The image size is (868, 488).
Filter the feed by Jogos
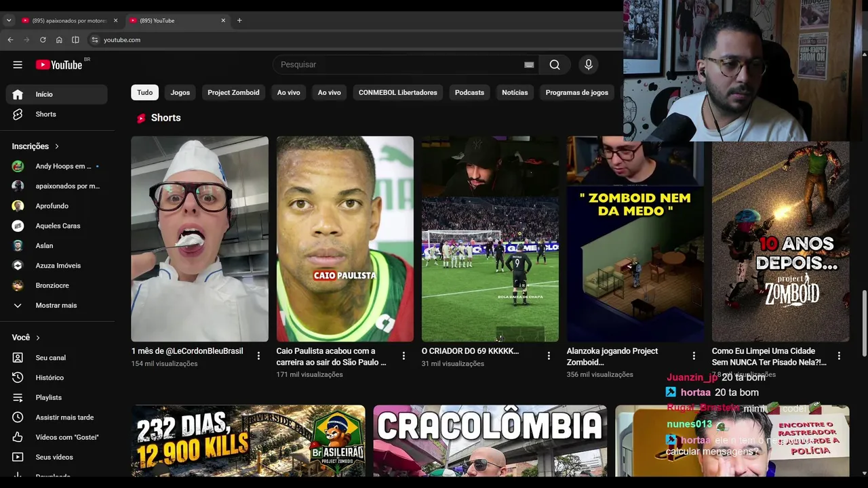[x=180, y=92]
